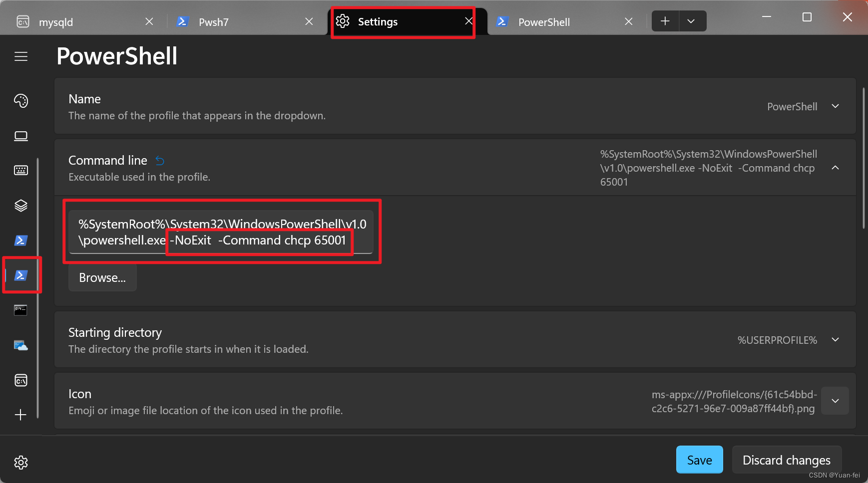Open the hamburger navigation menu

pyautogui.click(x=21, y=56)
